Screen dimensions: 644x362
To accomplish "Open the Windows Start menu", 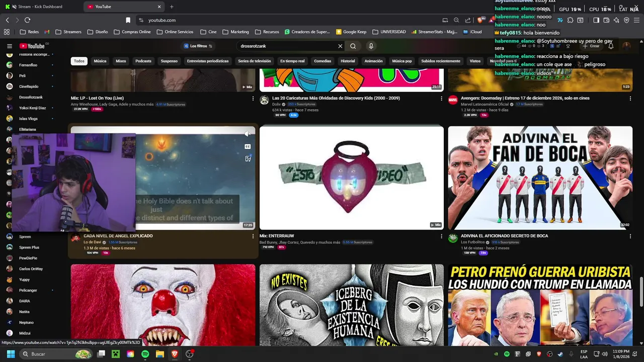I will tap(11, 354).
